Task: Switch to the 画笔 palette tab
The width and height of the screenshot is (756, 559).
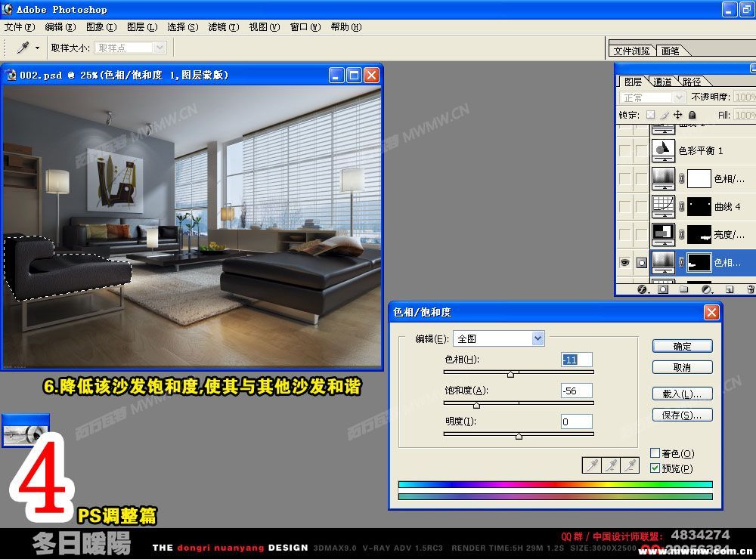Action: [x=671, y=51]
